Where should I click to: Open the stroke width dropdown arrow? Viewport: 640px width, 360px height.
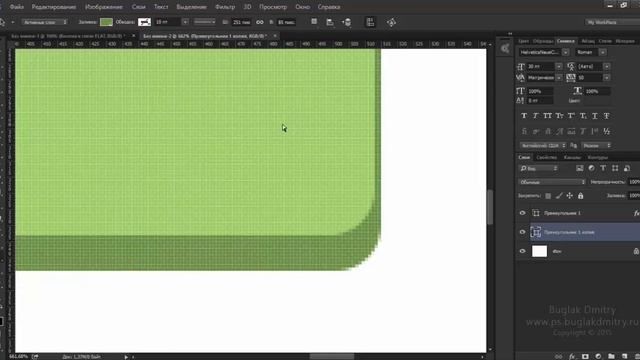(185, 22)
